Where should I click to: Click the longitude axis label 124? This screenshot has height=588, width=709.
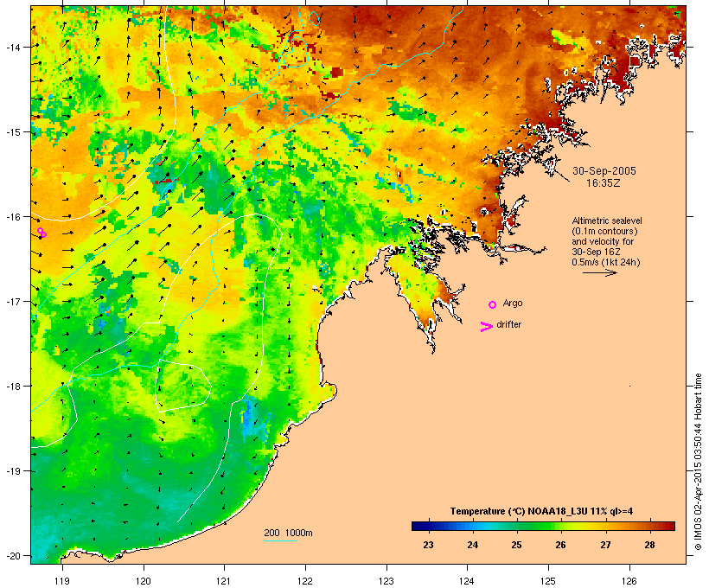[x=467, y=581]
